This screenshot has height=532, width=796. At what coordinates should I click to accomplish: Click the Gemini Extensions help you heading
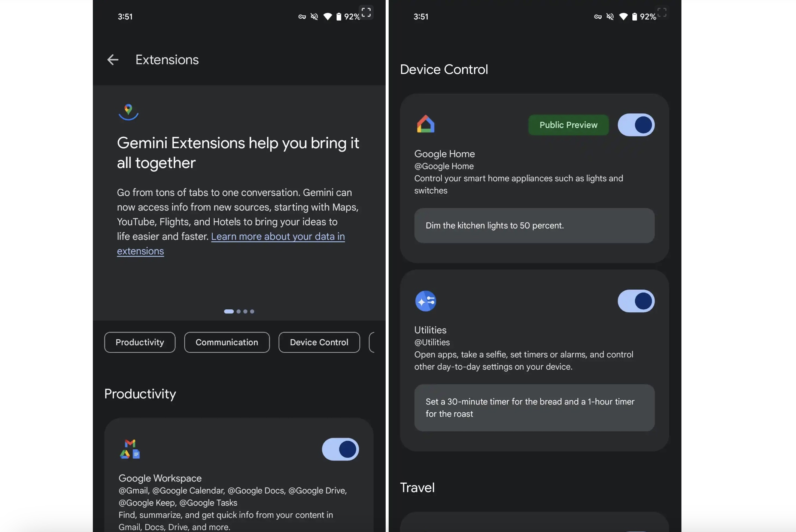click(238, 153)
